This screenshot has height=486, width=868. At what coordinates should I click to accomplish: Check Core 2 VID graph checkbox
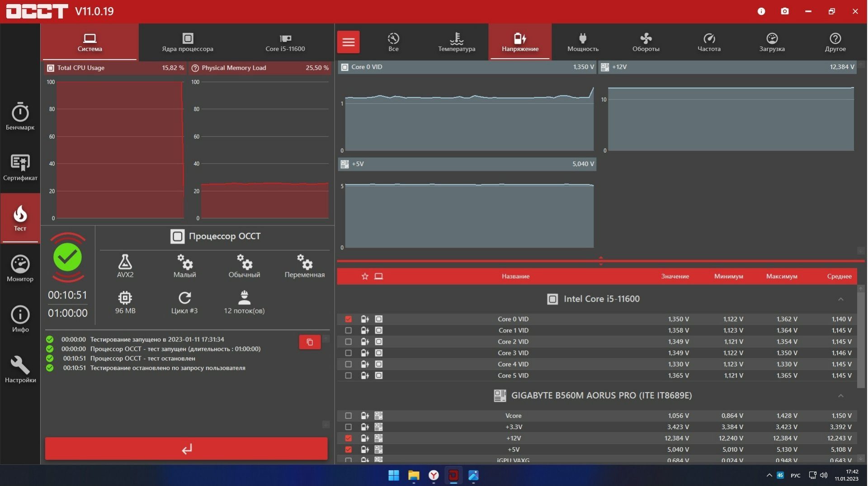coord(348,341)
